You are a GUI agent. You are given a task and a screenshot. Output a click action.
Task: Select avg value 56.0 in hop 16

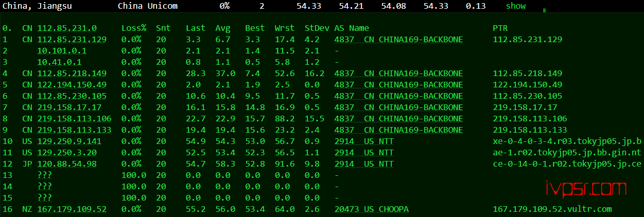(225, 209)
